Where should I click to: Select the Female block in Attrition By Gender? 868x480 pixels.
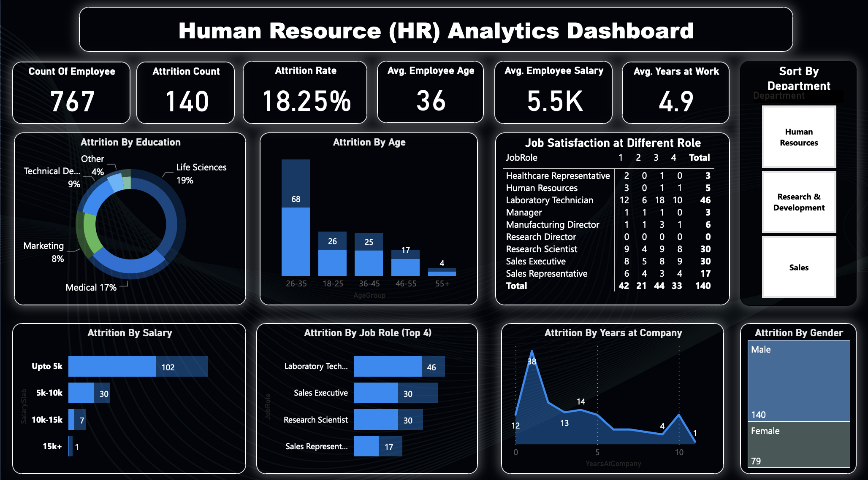click(798, 445)
